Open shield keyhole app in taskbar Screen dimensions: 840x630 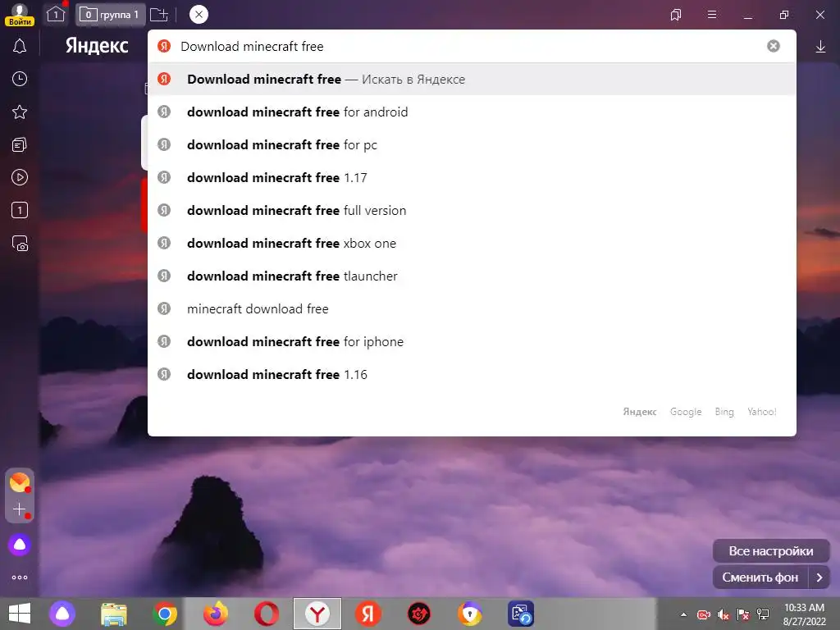pyautogui.click(x=470, y=614)
